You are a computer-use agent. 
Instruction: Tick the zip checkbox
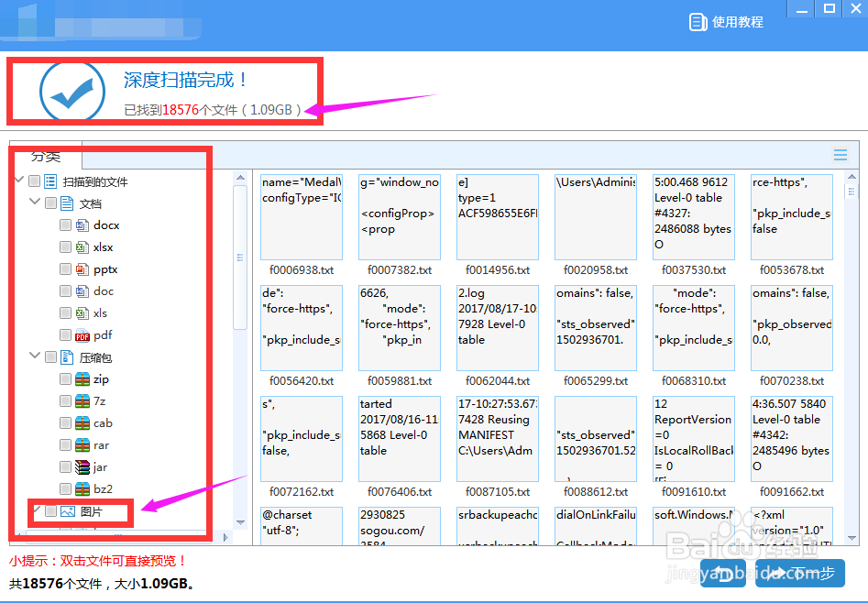coord(65,378)
